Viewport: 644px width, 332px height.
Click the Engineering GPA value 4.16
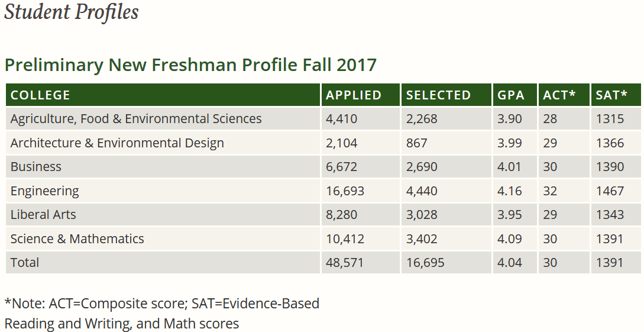click(x=510, y=191)
